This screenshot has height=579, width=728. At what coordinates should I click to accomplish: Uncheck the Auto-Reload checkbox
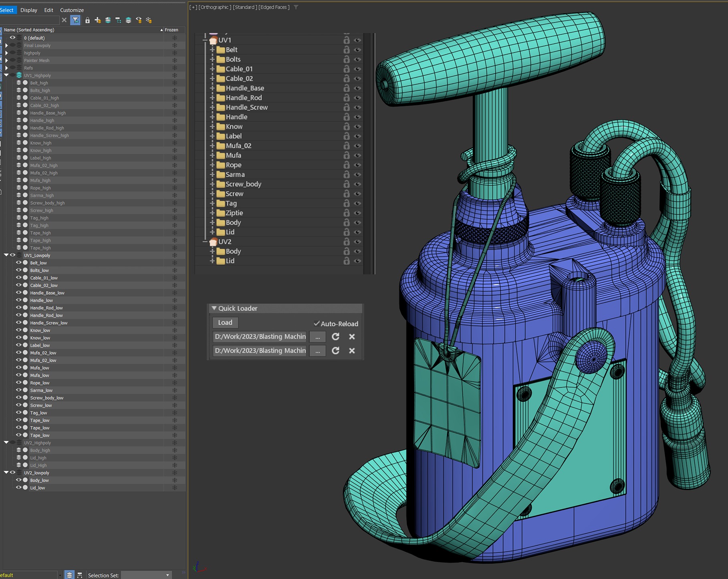317,323
